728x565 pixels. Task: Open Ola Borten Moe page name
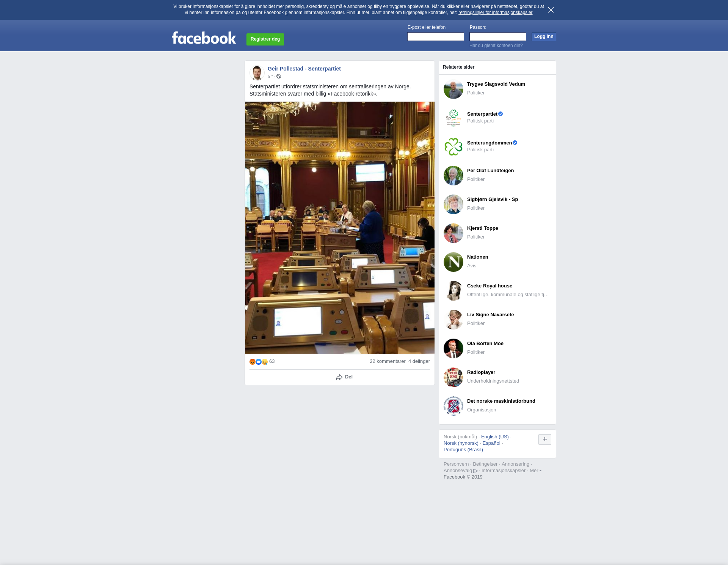click(485, 344)
